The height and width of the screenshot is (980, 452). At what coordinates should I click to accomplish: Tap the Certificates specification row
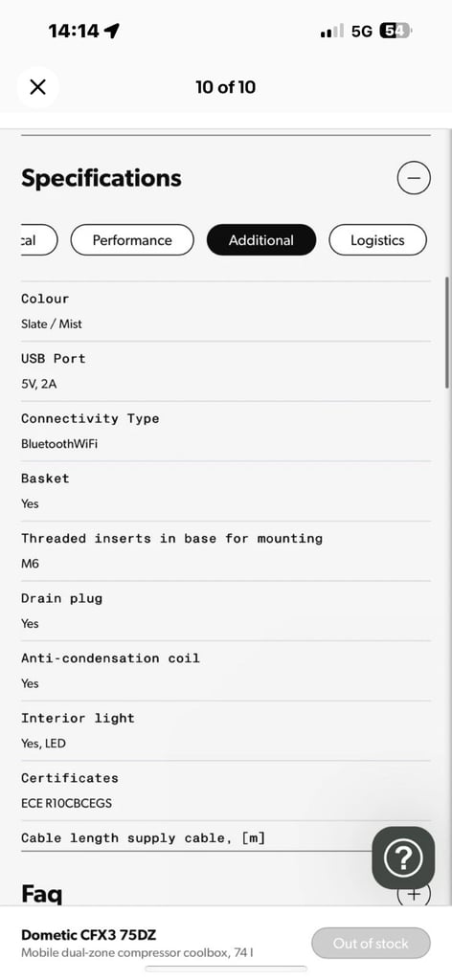point(226,791)
